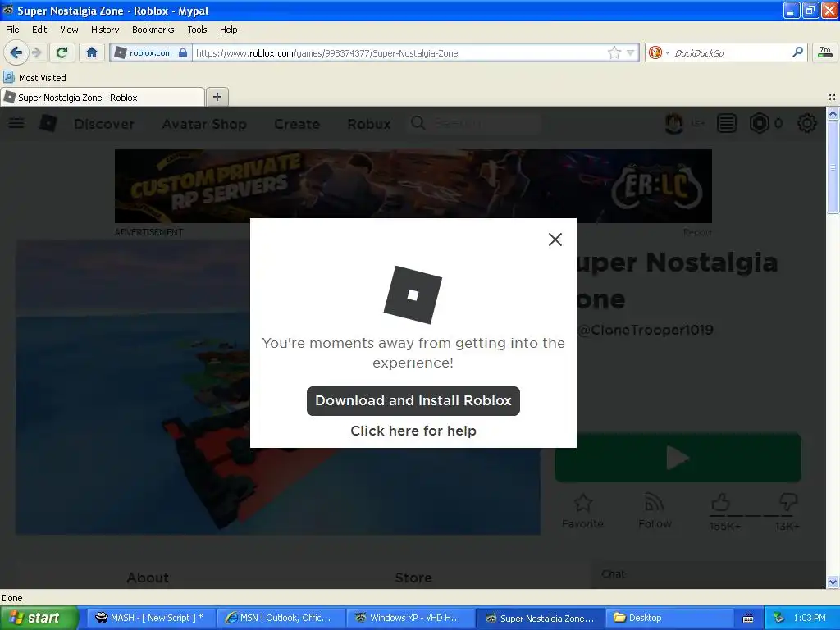Switch to the About tab
The height and width of the screenshot is (630, 840).
tap(148, 577)
